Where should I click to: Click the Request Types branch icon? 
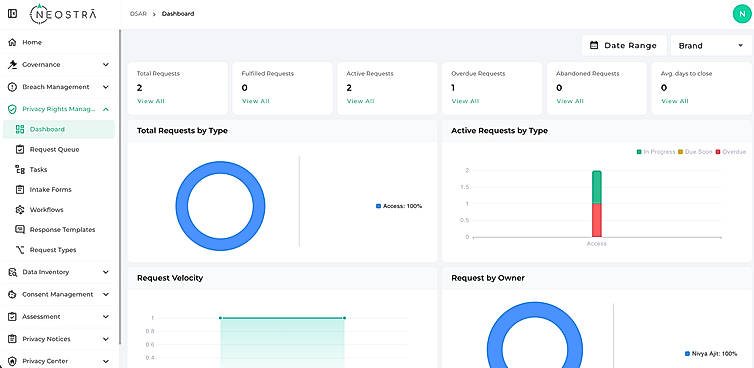[x=20, y=250]
